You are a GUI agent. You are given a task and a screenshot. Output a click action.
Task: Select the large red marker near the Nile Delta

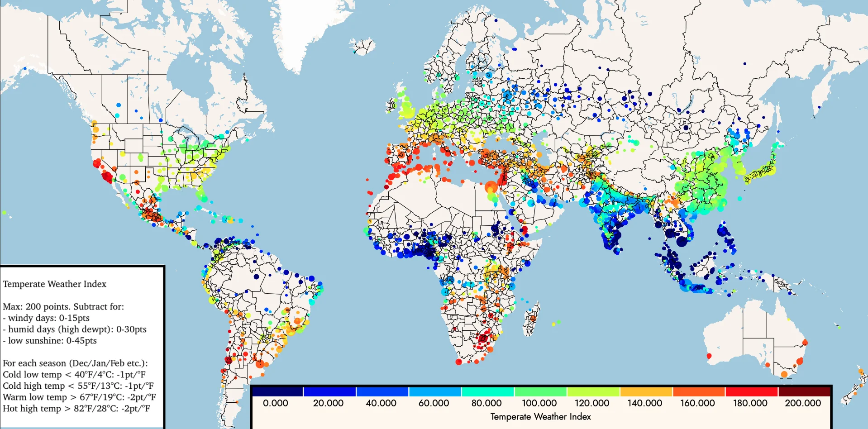coord(491,186)
